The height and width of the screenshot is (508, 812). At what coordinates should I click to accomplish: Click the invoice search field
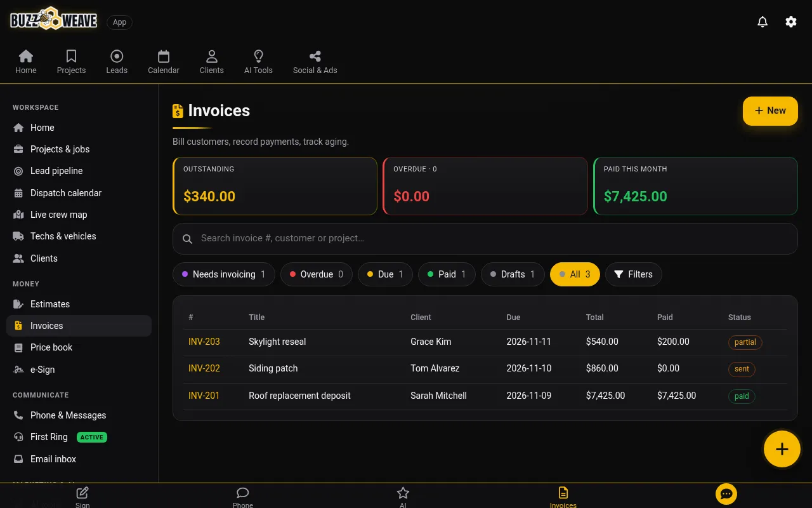(x=485, y=239)
